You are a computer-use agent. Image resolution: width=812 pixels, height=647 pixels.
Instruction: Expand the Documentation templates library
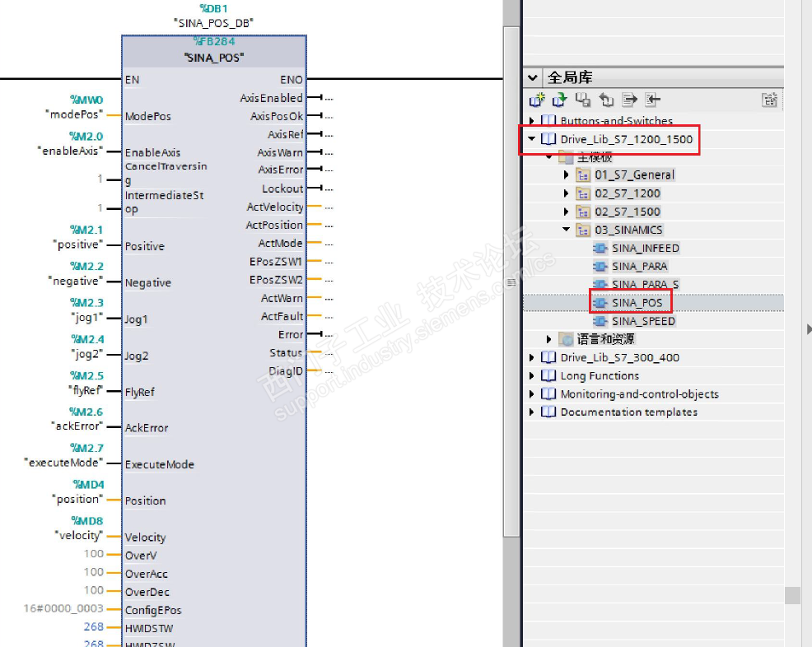pos(531,412)
